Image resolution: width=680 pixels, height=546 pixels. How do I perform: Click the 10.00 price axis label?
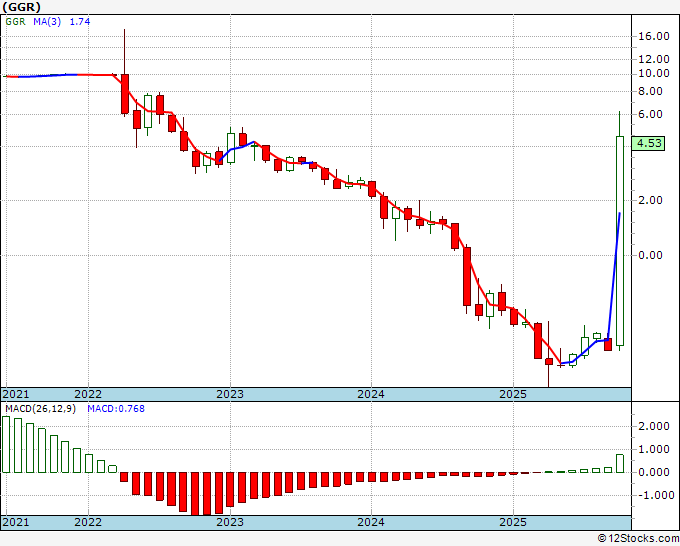654,73
